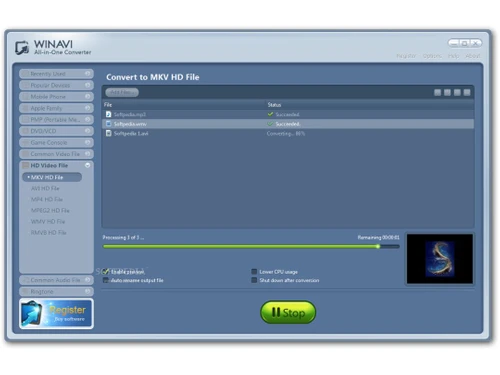Click the conversion progress bar
The image size is (500, 375).
[x=251, y=247]
